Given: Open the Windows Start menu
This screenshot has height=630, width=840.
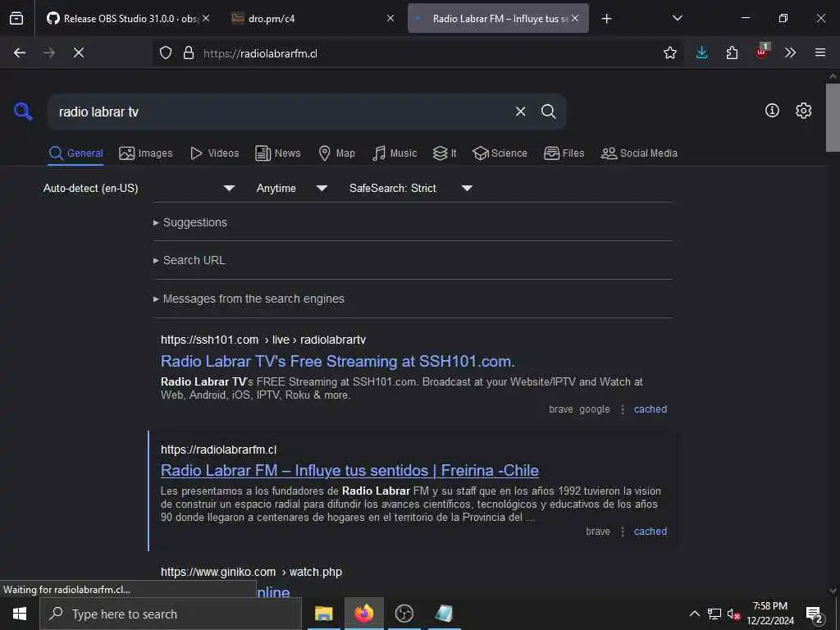Looking at the screenshot, I should 20,614.
